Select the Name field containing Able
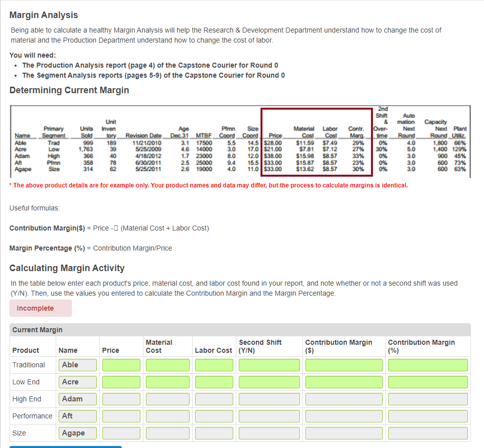 77,365
